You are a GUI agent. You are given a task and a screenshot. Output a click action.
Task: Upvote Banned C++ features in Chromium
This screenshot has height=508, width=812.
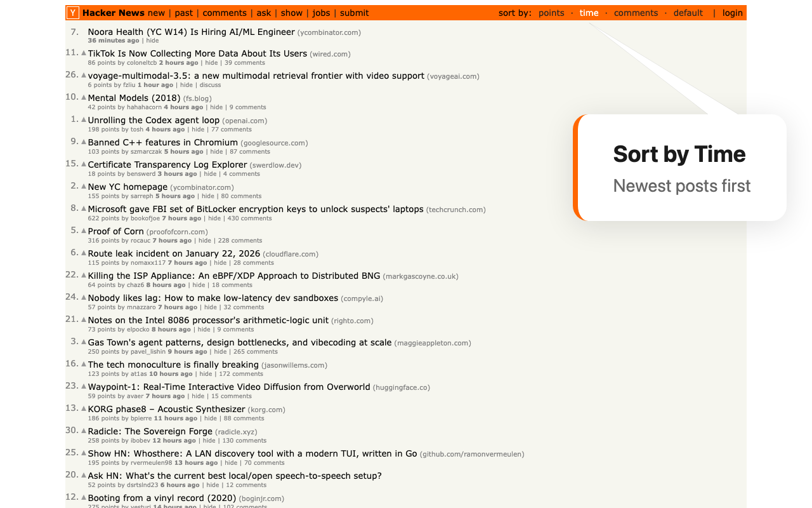click(x=84, y=142)
